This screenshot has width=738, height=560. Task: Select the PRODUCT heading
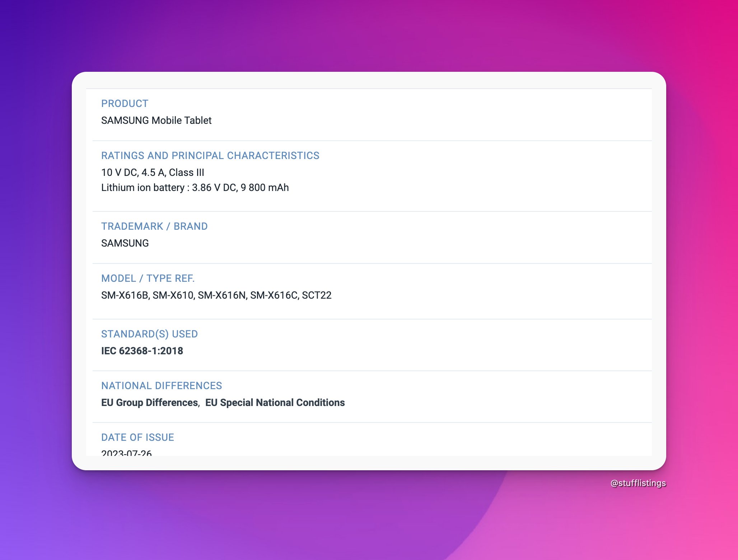click(125, 104)
